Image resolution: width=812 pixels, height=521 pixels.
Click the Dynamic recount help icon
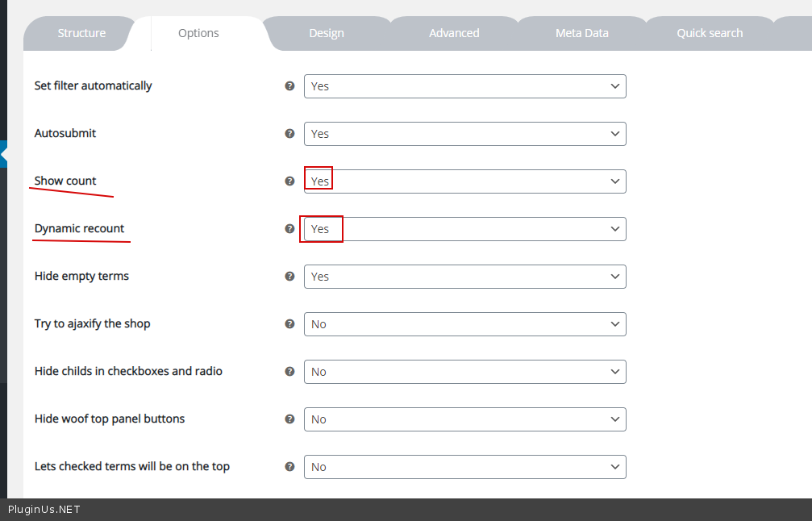point(289,228)
